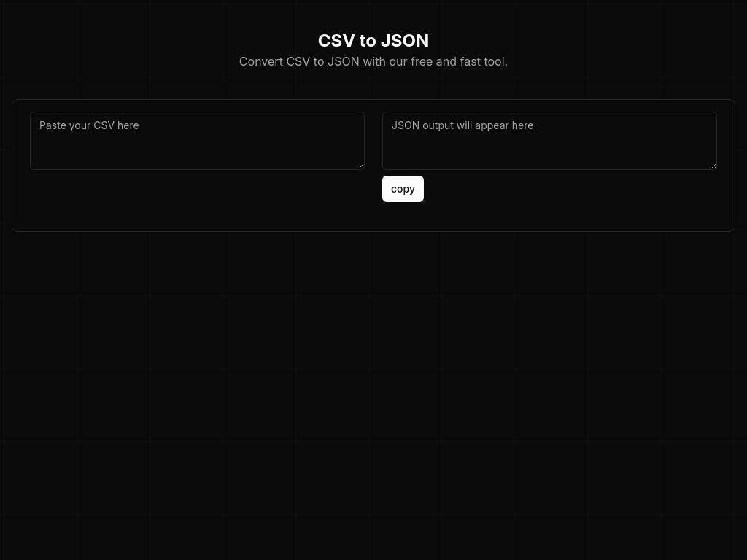
Task: Click inside the JSON output field
Action: (x=549, y=141)
